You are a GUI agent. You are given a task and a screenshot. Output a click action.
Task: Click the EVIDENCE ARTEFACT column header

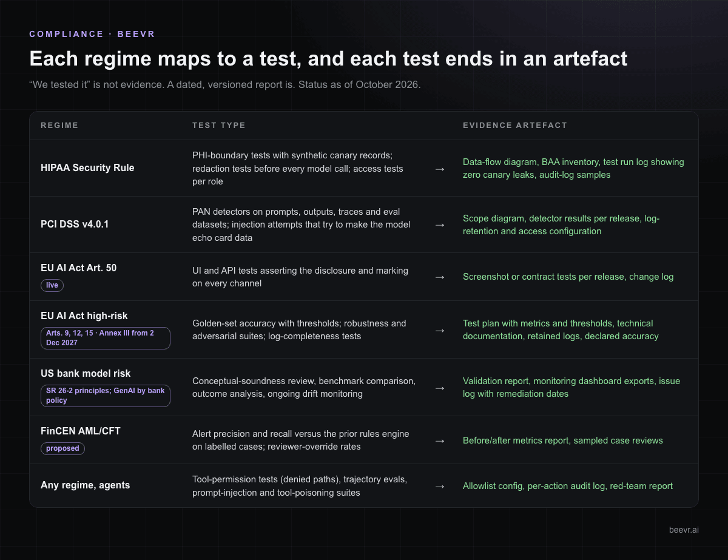[515, 126]
